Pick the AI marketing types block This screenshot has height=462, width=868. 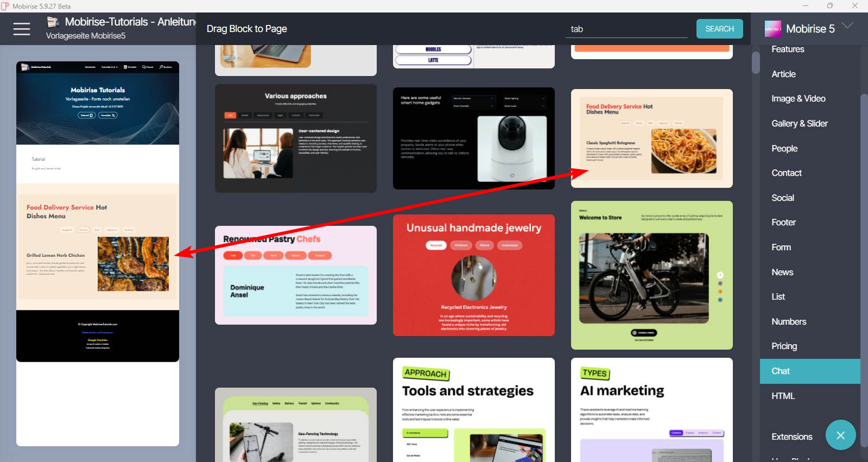point(651,410)
